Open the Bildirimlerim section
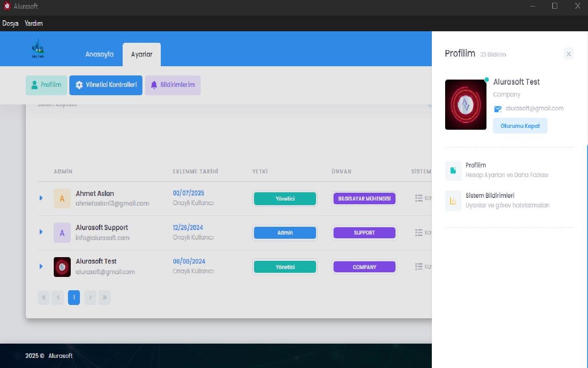588x368 pixels. (x=173, y=85)
